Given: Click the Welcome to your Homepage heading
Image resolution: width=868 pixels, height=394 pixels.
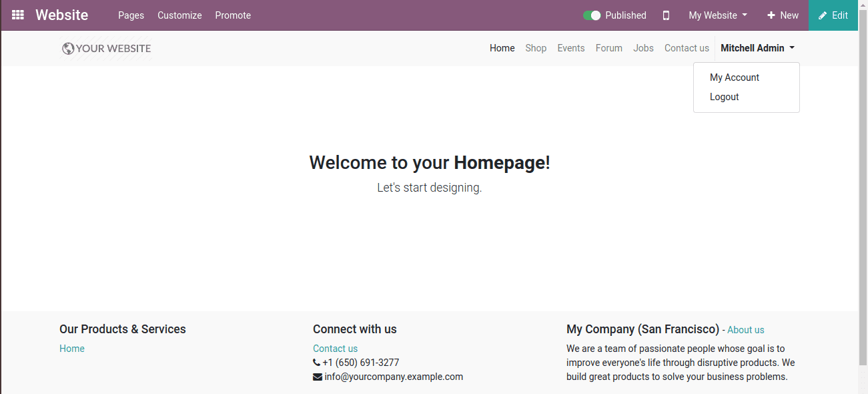Looking at the screenshot, I should coord(430,163).
